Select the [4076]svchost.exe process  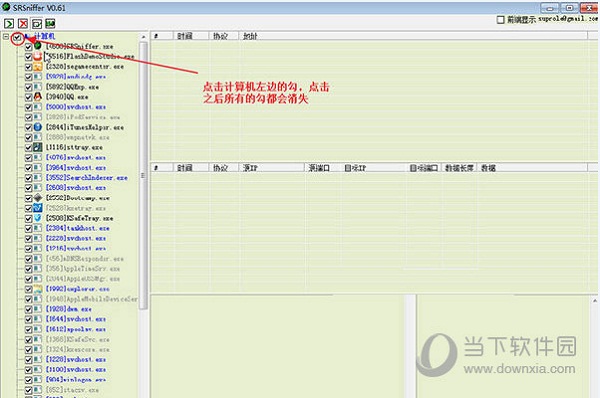point(76,157)
